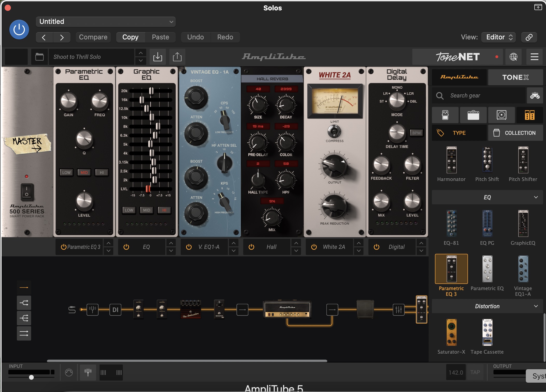Select the amplifier gear category icon
Viewport: 546px width, 392px height.
[473, 115]
